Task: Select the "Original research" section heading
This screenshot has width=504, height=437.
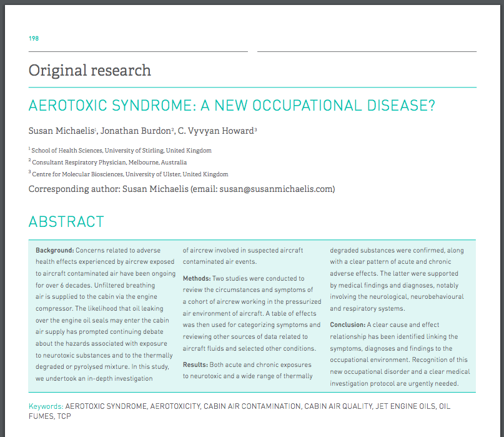Action: coord(90,70)
